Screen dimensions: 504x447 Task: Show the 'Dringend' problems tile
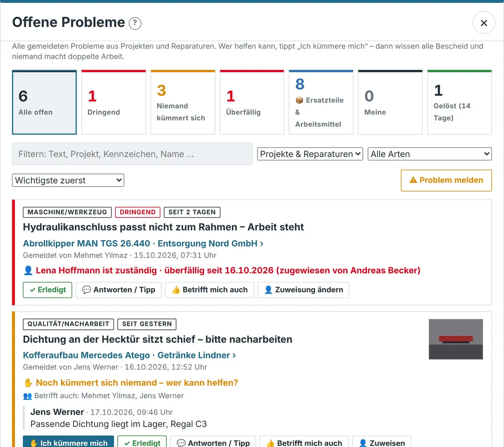pyautogui.click(x=113, y=103)
